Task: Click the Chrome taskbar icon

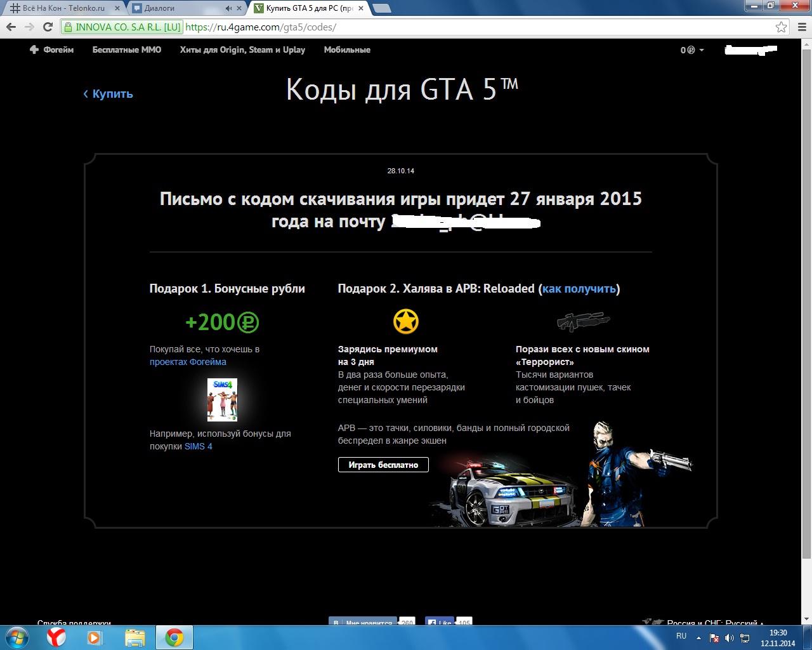Action: click(174, 637)
